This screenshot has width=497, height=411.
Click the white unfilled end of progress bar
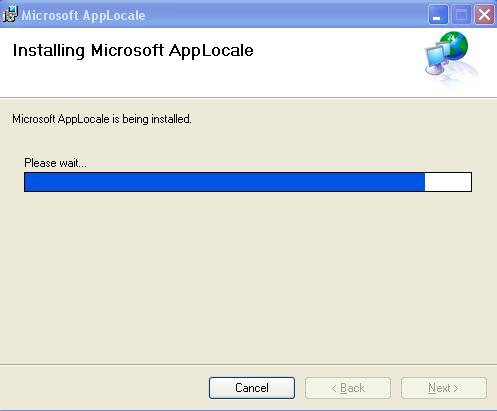coord(448,182)
